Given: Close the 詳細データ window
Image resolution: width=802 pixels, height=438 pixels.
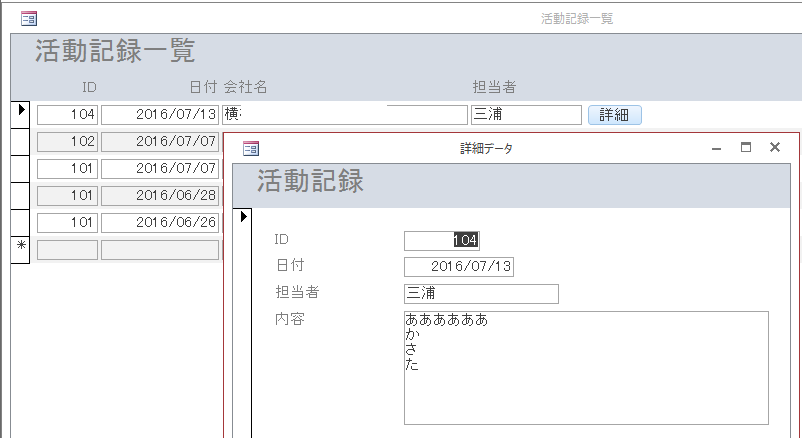Looking at the screenshot, I should click(x=774, y=148).
